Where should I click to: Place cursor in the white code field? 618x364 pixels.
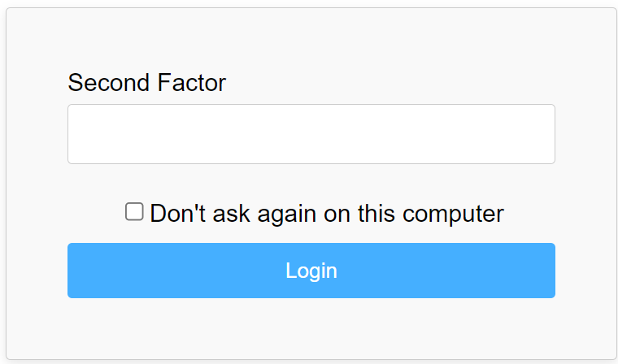coord(311,134)
